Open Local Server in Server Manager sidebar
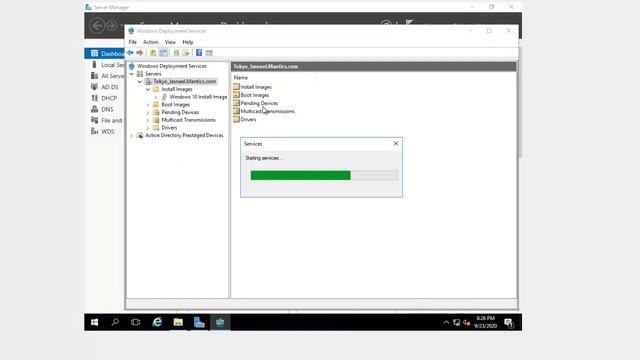 [107, 65]
